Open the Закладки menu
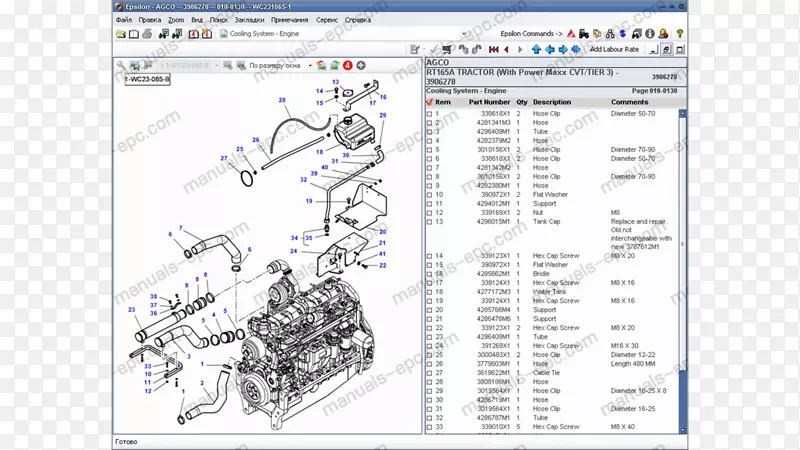 pyautogui.click(x=249, y=19)
